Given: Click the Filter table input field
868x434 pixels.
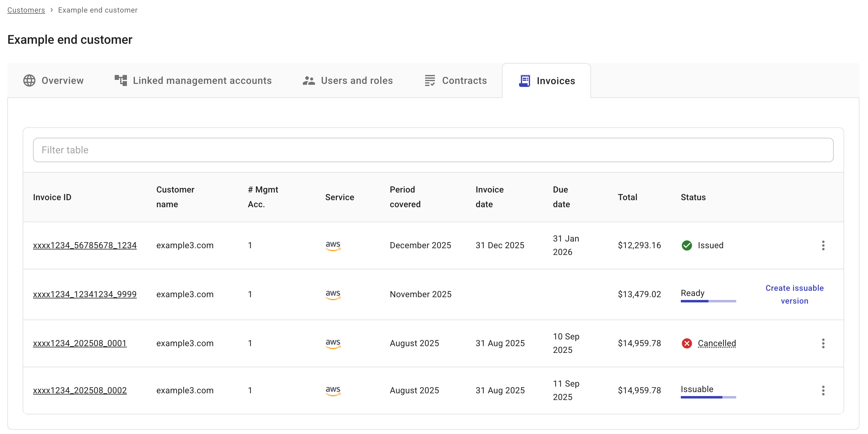Looking at the screenshot, I should coord(433,150).
